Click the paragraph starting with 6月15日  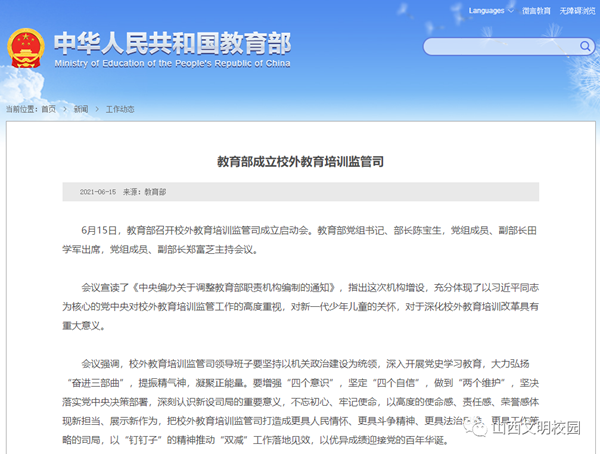[300, 238]
